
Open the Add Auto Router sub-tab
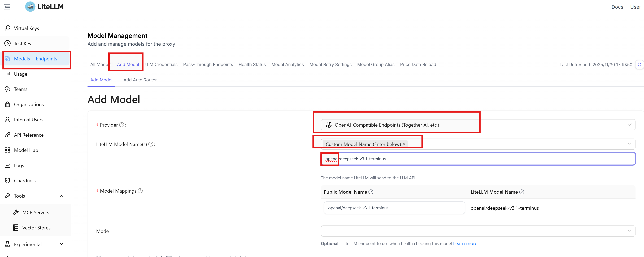(140, 80)
